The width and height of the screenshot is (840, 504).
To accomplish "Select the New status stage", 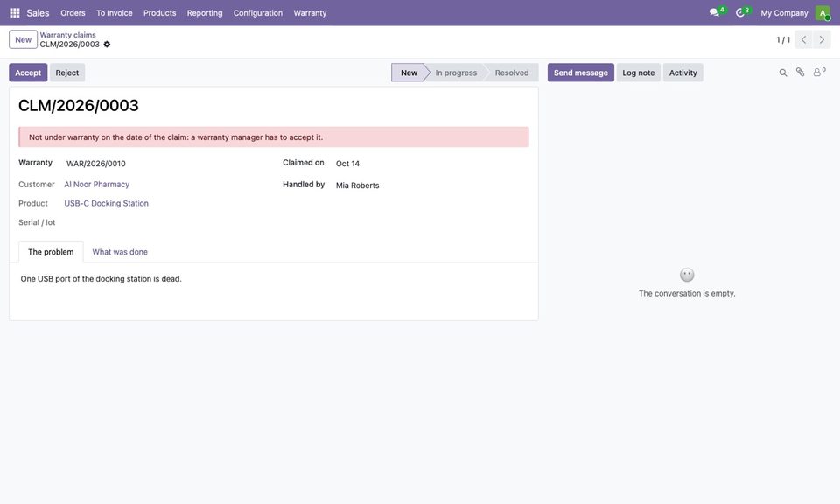I will tap(409, 73).
